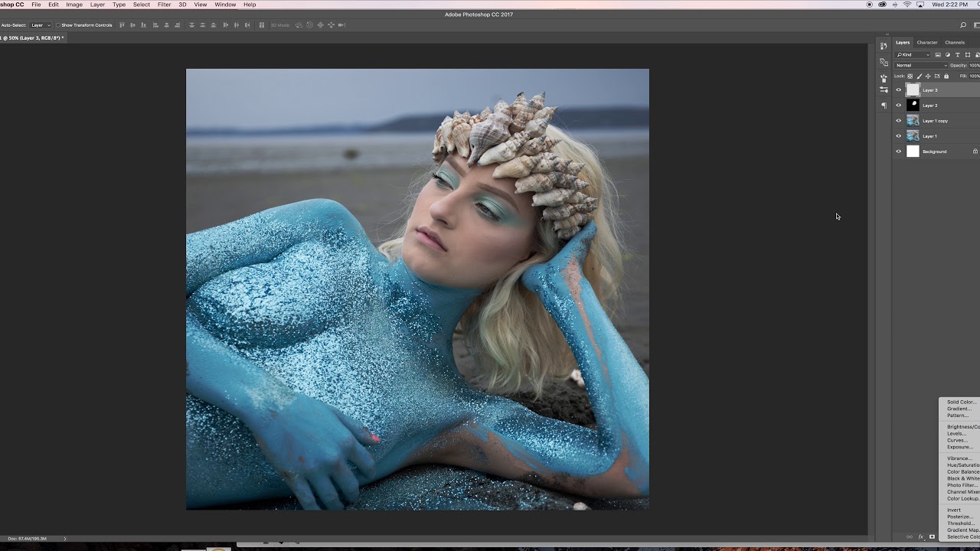Screen dimensions: 980x551
Task: Open the Clone Source panel icon
Action: pos(884,62)
